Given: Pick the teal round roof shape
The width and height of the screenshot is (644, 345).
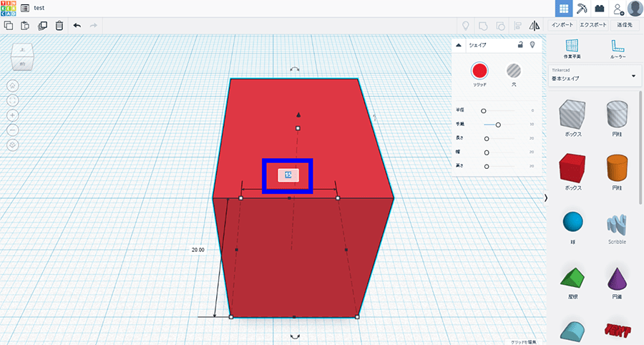Looking at the screenshot, I should [x=574, y=332].
